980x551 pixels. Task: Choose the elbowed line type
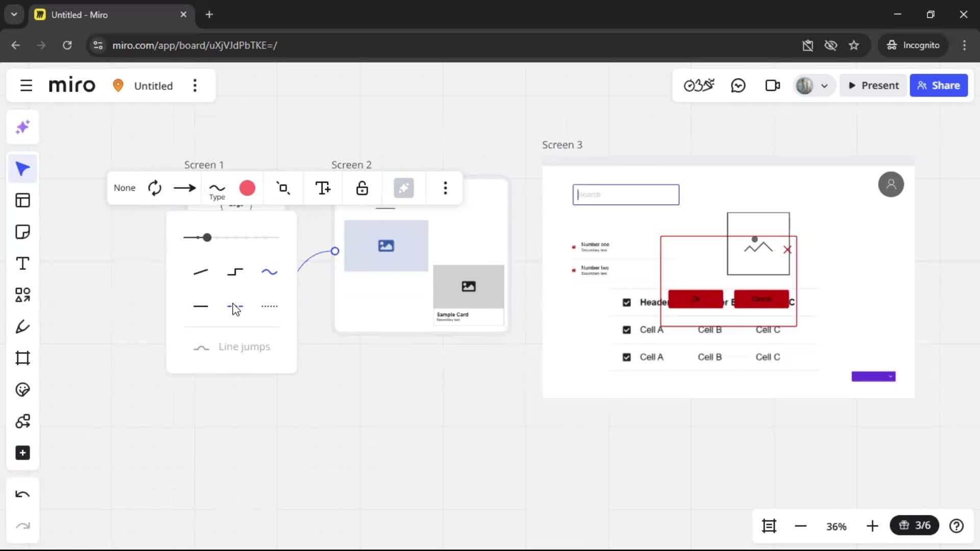pyautogui.click(x=235, y=272)
